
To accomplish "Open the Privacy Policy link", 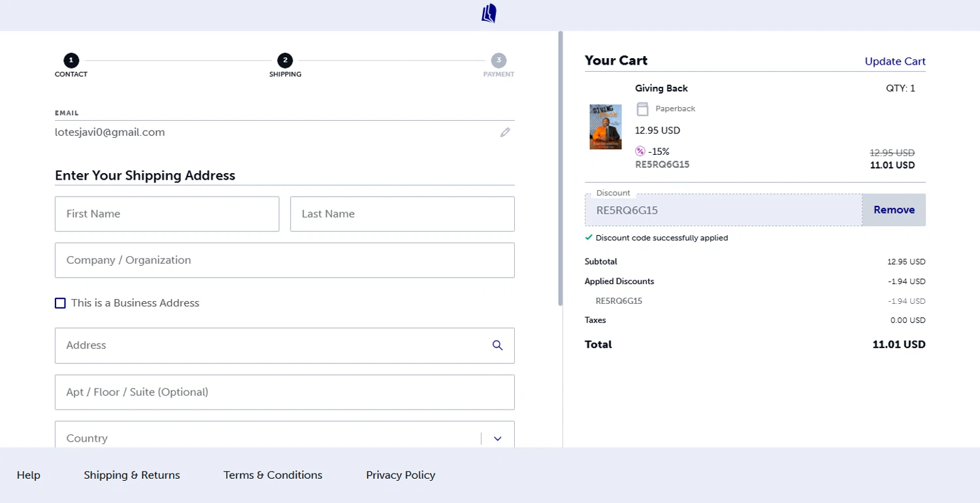I will pyautogui.click(x=400, y=475).
